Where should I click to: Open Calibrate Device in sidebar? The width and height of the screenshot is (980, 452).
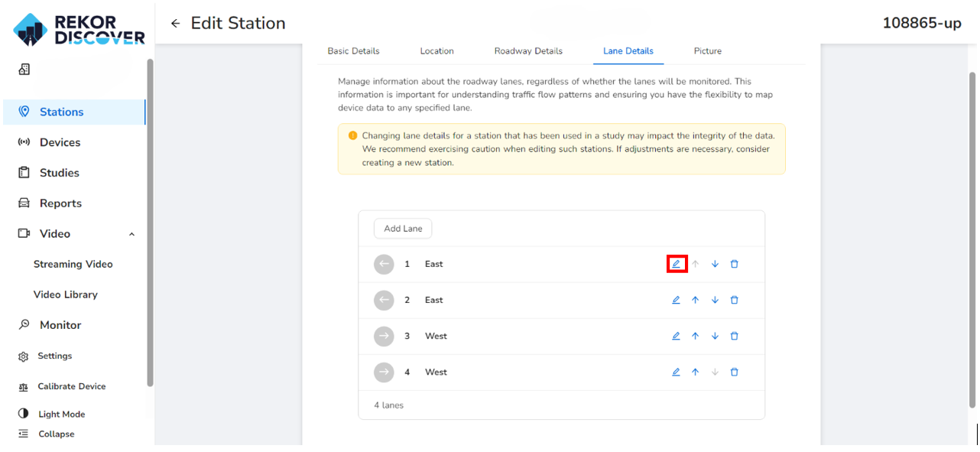coord(63,386)
